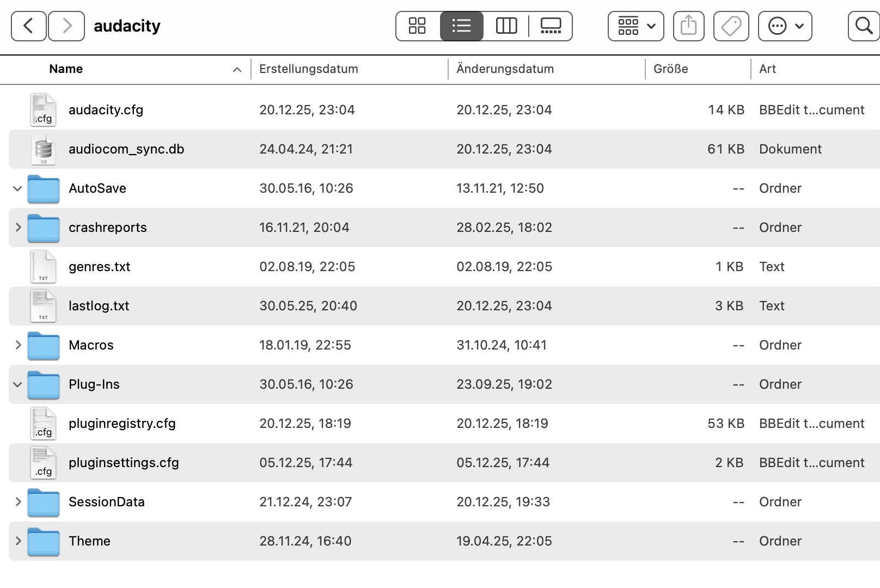Expand the crashreports folder
This screenshot has height=588, width=880.
coord(17,228)
